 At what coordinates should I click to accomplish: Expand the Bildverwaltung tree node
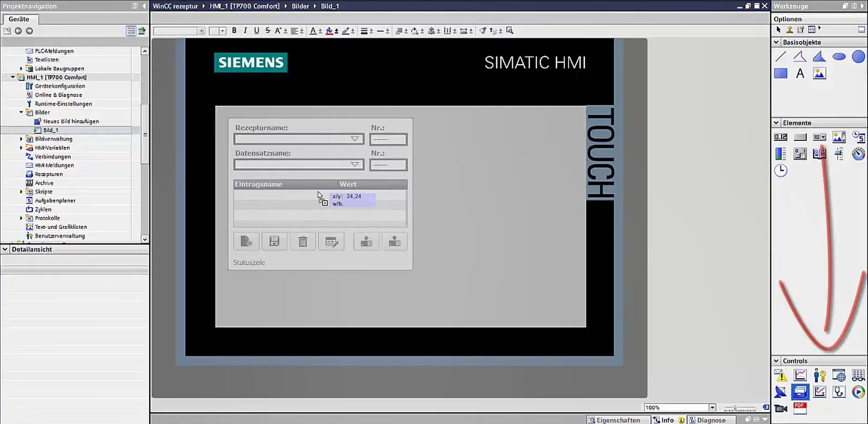tap(21, 139)
